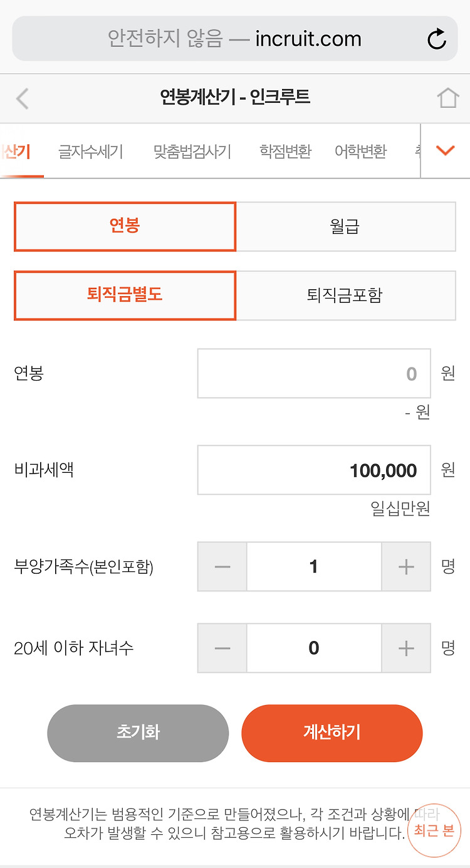
Task: Open the 최근 본 floating button
Action: click(x=434, y=830)
